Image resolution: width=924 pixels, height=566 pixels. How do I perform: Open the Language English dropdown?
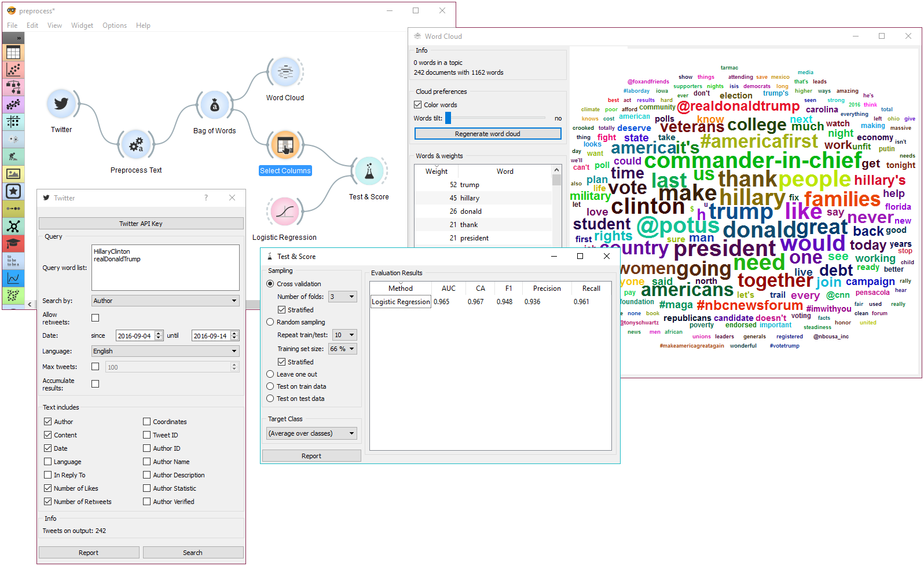(x=166, y=351)
